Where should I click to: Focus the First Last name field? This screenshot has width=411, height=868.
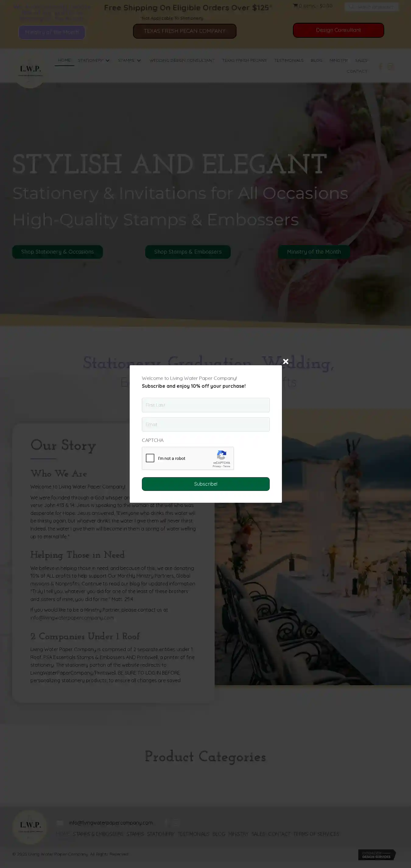[x=206, y=405]
